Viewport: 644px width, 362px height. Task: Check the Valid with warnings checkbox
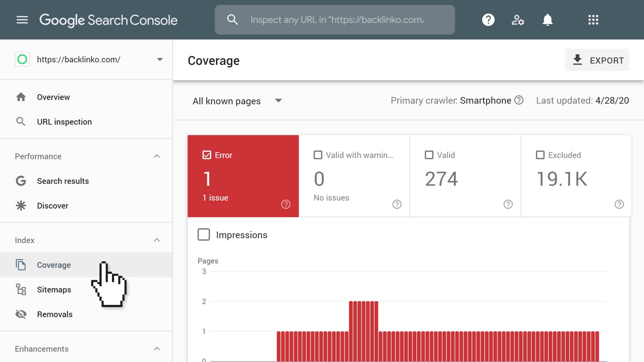[x=318, y=155]
